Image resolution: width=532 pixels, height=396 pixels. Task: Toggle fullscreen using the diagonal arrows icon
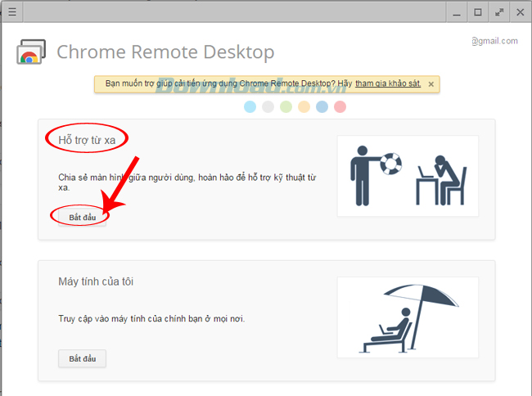click(498, 12)
